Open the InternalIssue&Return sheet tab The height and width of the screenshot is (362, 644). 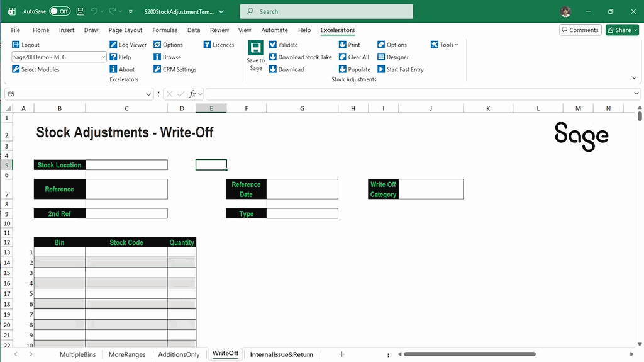tap(281, 354)
